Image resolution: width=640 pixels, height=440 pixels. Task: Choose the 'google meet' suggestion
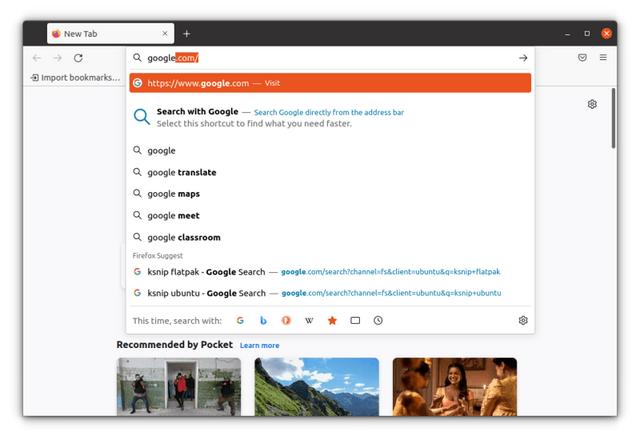point(330,216)
